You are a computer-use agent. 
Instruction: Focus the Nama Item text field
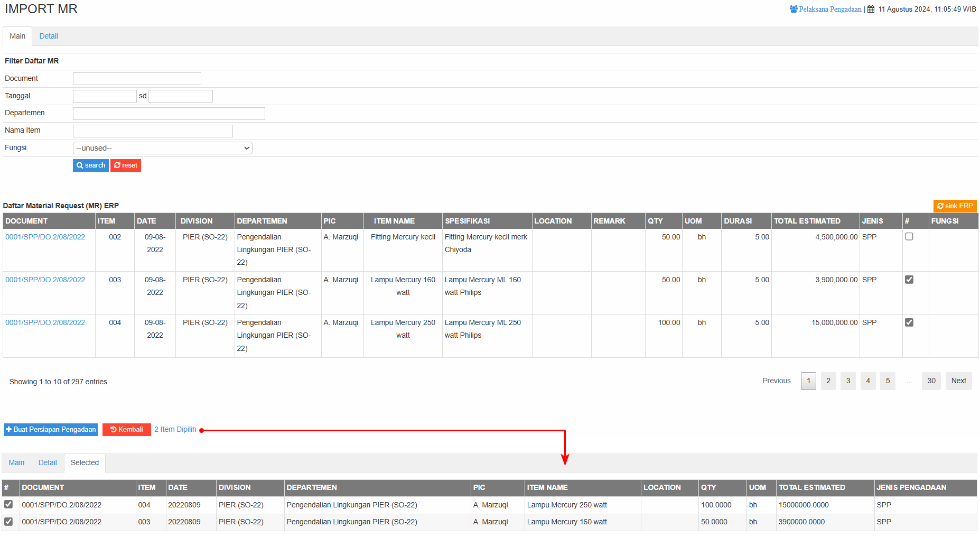pyautogui.click(x=153, y=131)
